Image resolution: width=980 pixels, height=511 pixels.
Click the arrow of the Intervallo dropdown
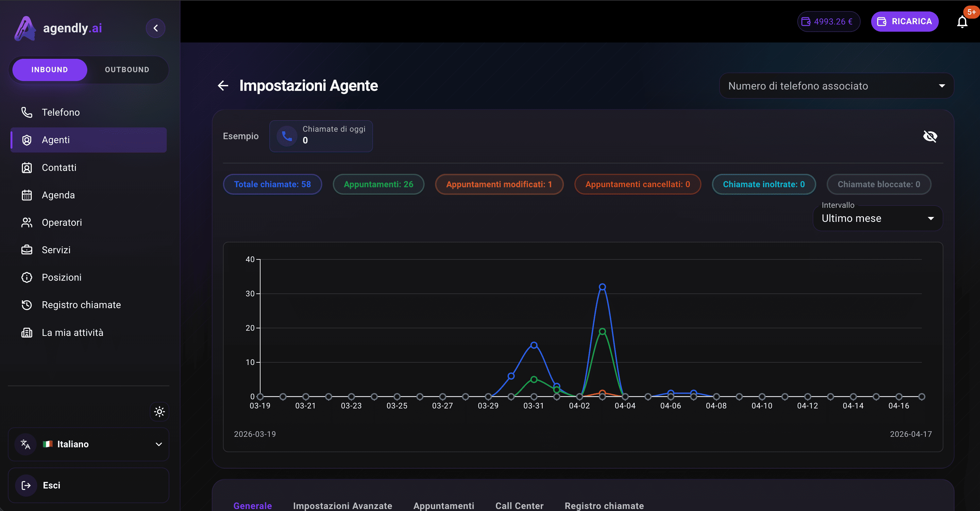point(931,218)
